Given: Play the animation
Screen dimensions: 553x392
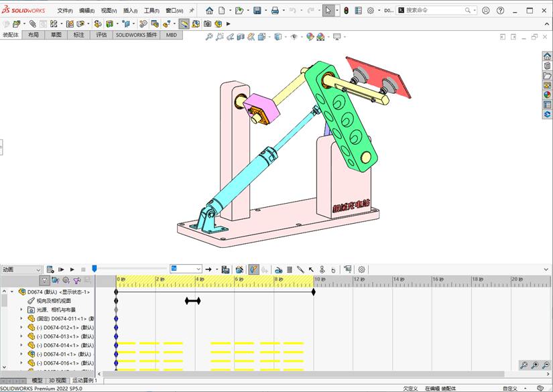Looking at the screenshot, I should (72, 269).
